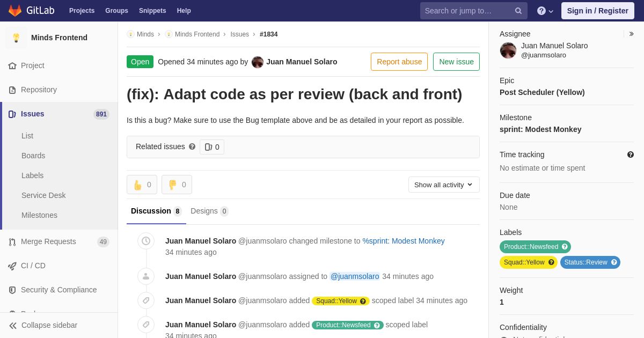Screen dimensions: 644x338
Task: Click the label icon on Squad::Yellow activity
Action: [x=146, y=300]
